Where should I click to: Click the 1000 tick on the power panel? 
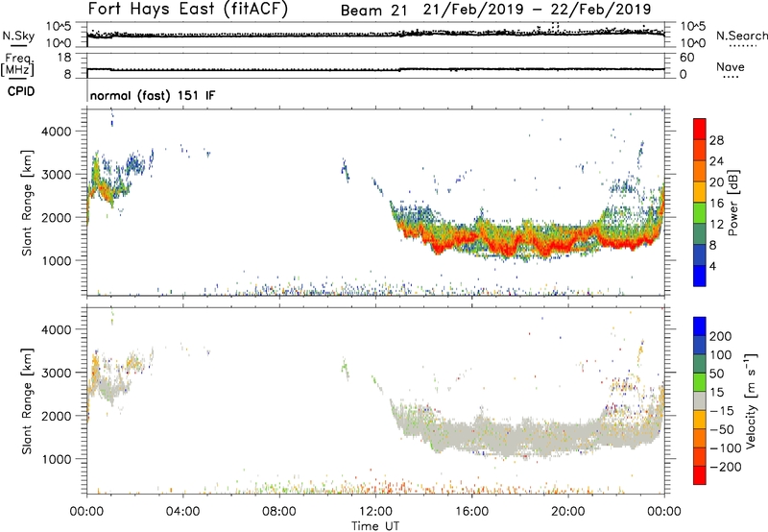click(56, 260)
